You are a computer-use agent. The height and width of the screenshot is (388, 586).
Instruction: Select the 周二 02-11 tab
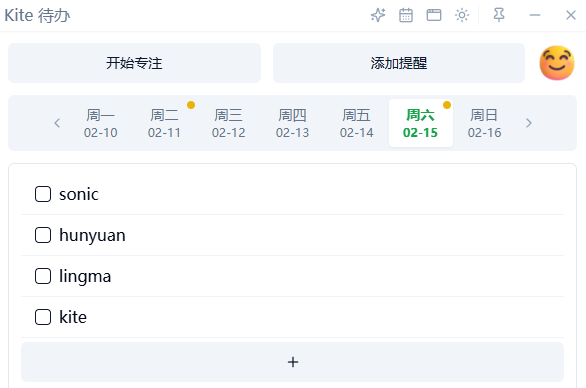point(164,123)
